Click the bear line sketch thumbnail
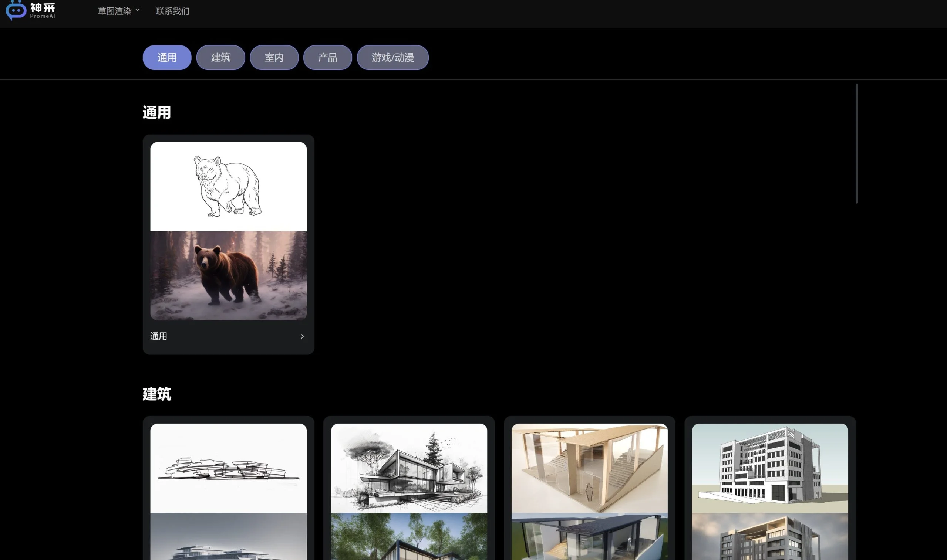The image size is (947, 560). click(228, 186)
